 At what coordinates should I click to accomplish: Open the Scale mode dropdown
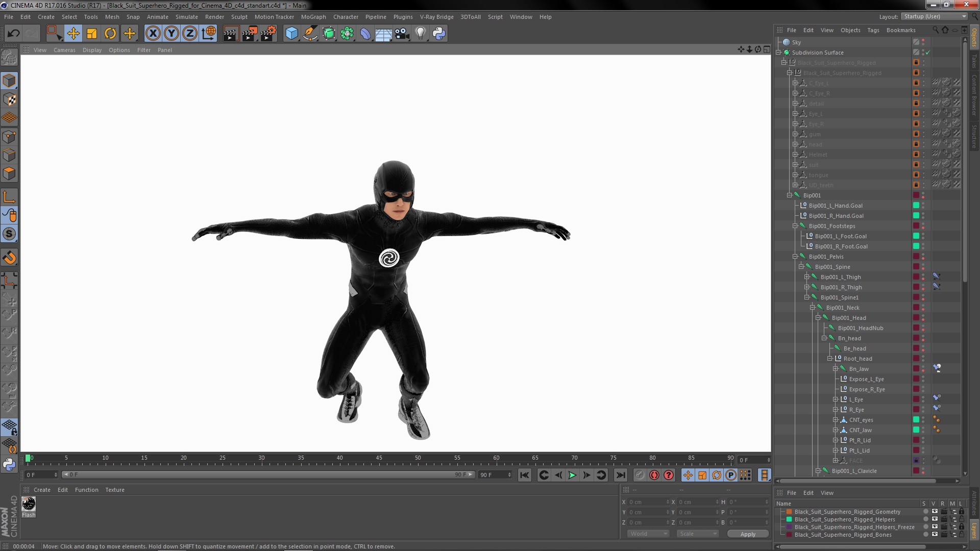point(697,534)
